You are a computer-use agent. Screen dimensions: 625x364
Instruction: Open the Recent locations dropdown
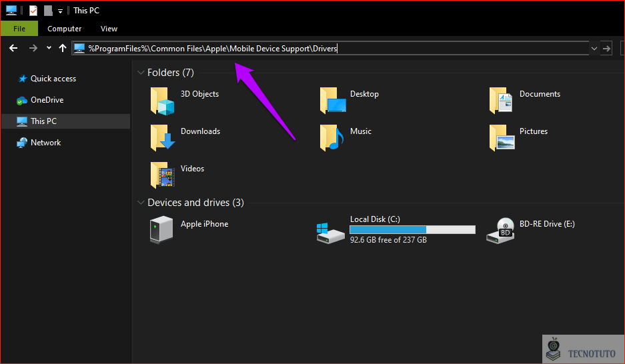(49, 48)
